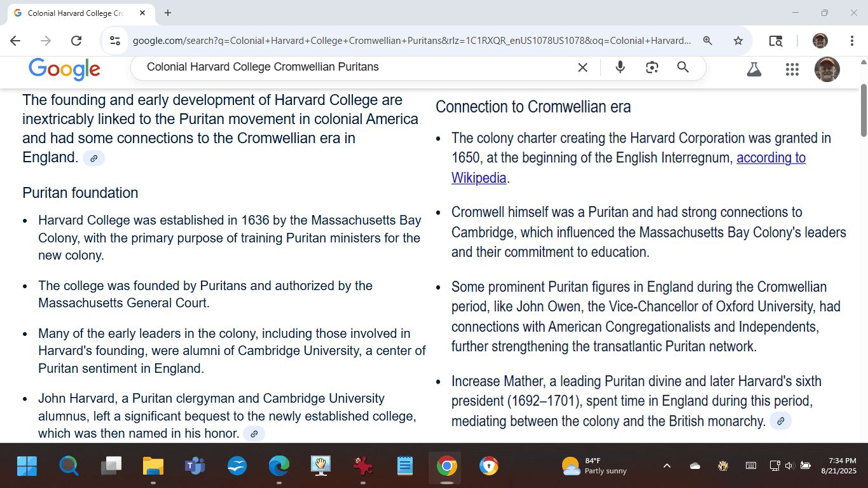Click the Google logo to go home
This screenshot has width=868, height=488.
64,69
